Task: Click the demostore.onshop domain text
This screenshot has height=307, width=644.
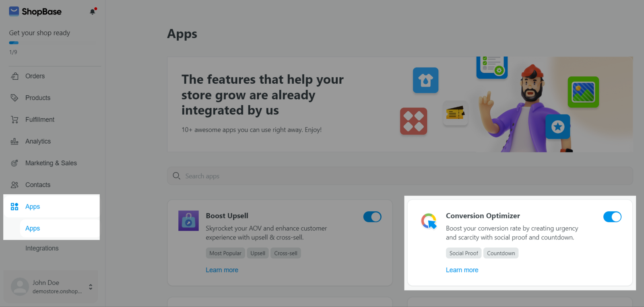Action: pos(57,291)
